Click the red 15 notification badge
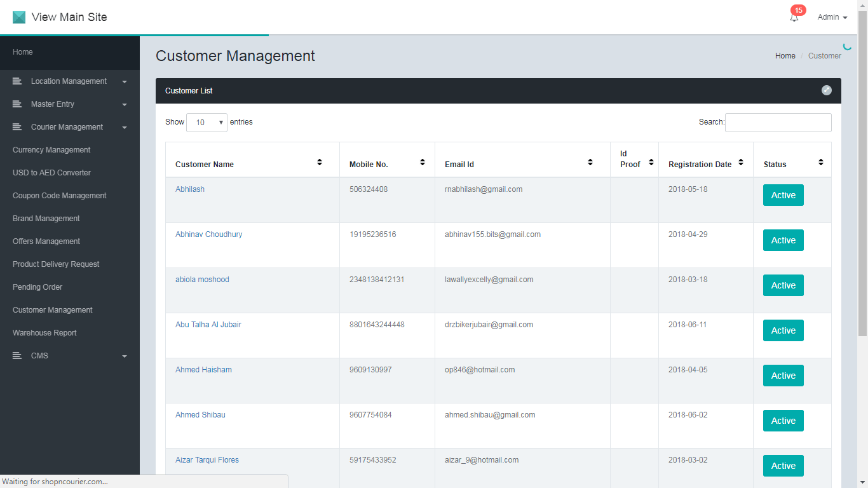This screenshot has height=488, width=868. [798, 10]
